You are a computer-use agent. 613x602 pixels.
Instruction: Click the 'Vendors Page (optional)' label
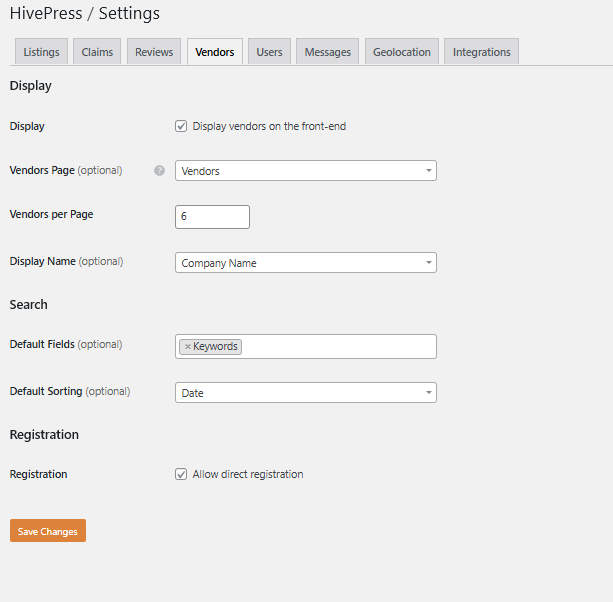click(66, 170)
